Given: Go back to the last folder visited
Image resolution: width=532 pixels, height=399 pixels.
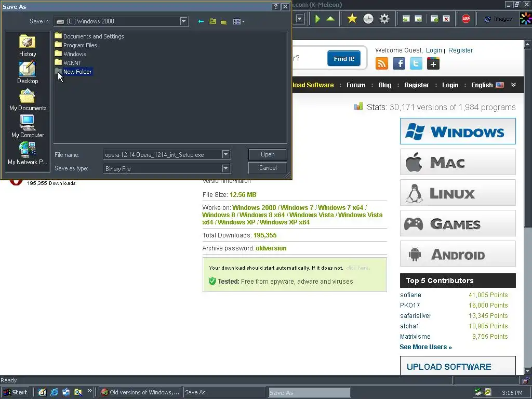Looking at the screenshot, I should (x=201, y=21).
